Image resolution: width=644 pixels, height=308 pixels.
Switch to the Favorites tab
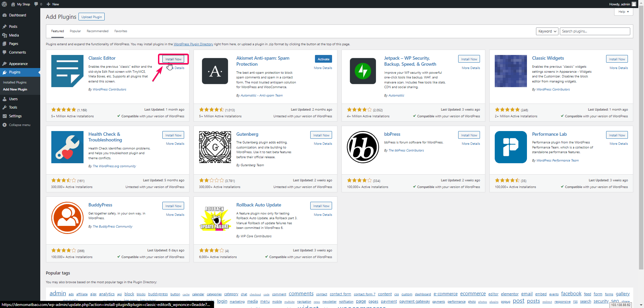121,31
